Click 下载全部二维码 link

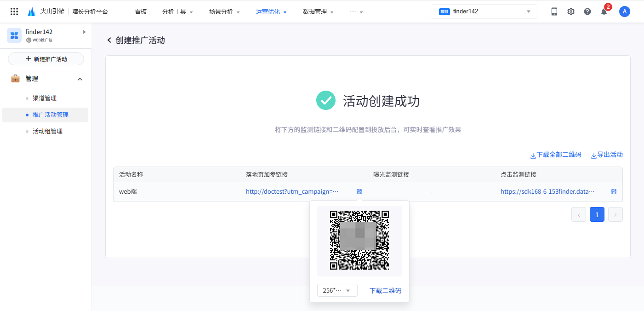[556, 155]
